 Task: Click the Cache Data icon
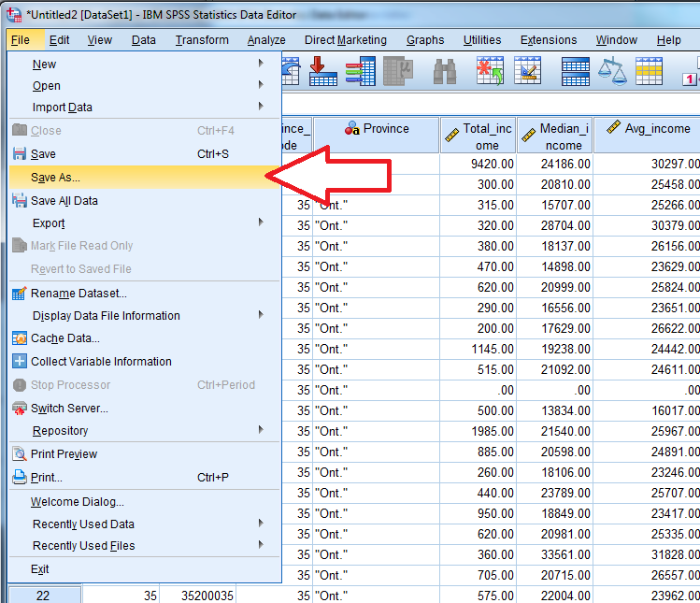tap(20, 338)
